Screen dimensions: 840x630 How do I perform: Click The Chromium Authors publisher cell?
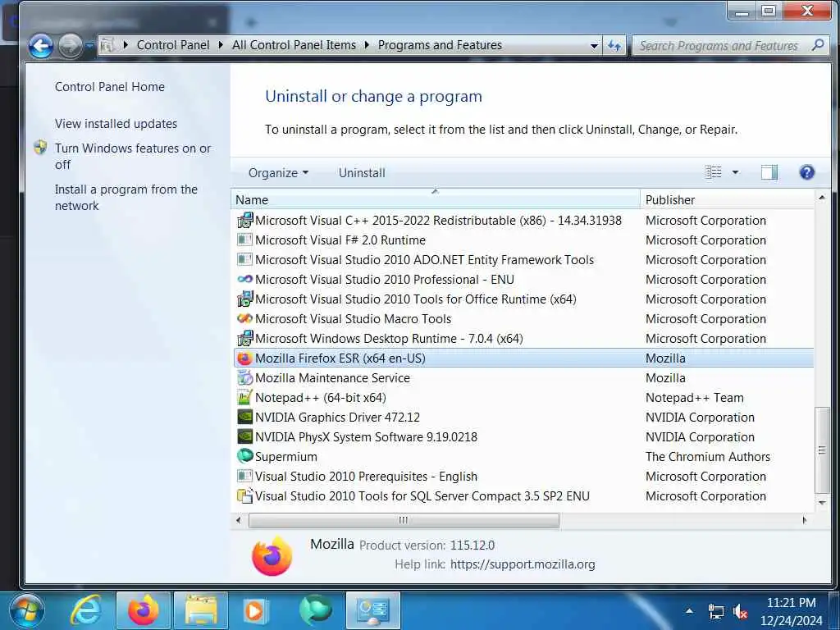pyautogui.click(x=708, y=456)
